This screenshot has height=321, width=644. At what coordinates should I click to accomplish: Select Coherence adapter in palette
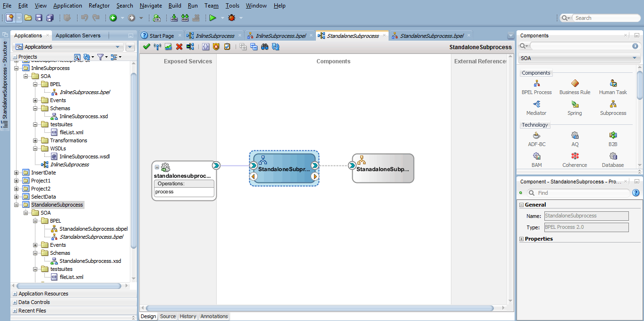coord(575,160)
